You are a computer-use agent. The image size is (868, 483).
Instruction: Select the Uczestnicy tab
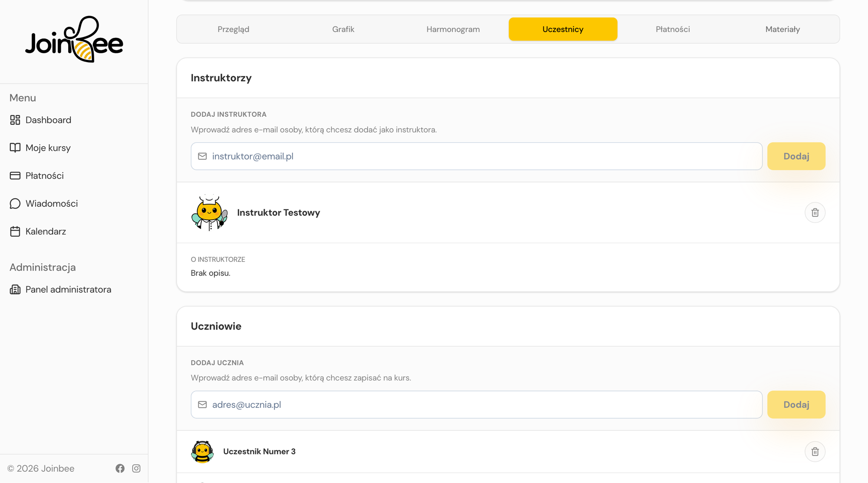pos(563,29)
